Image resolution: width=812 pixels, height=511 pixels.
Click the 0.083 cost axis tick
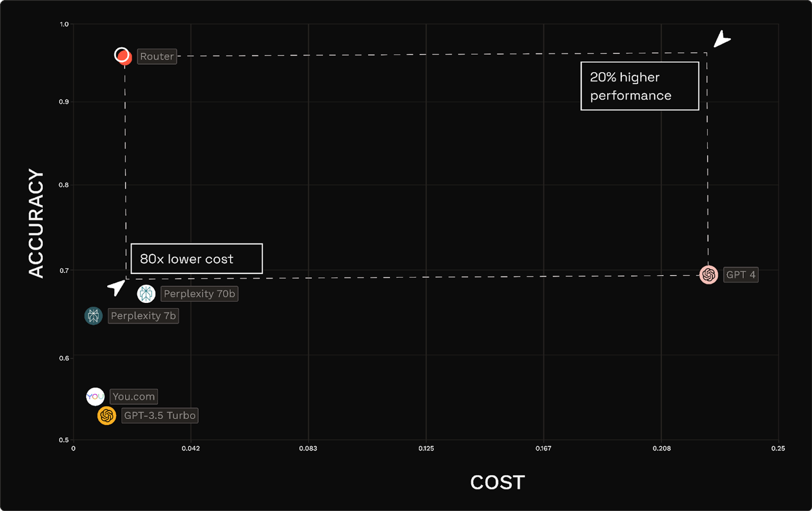point(308,448)
